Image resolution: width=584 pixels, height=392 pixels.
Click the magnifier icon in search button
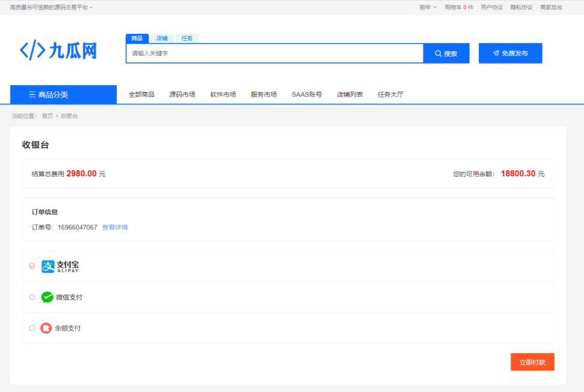coord(438,53)
